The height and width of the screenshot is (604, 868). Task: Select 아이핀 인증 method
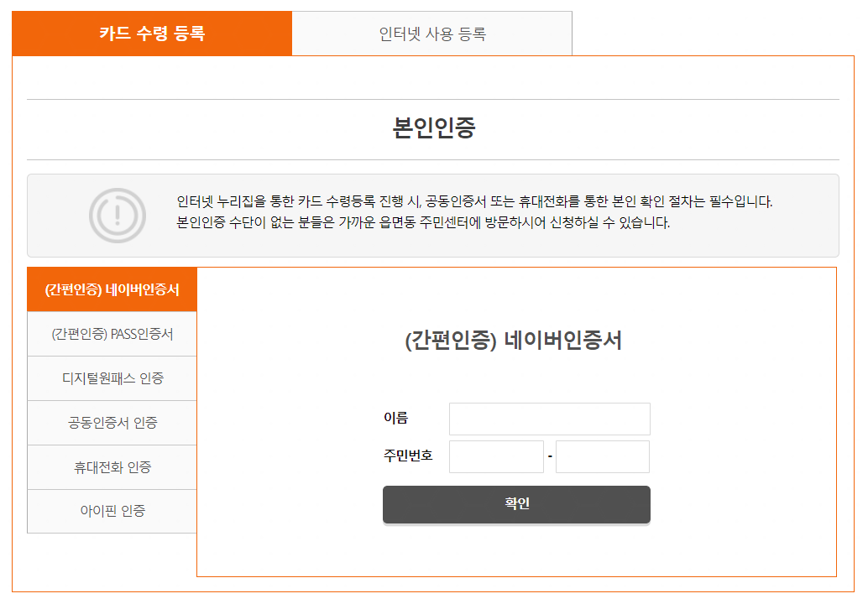coord(112,511)
